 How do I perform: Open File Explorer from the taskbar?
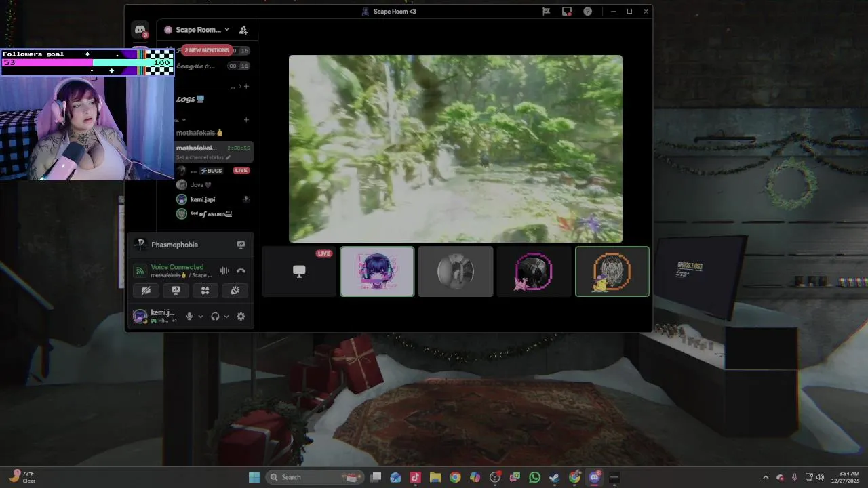pos(435,477)
